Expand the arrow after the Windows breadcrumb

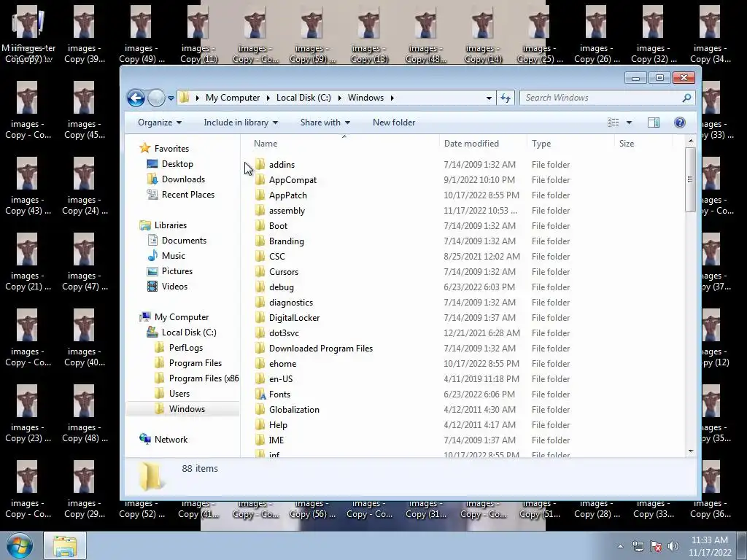pos(392,98)
